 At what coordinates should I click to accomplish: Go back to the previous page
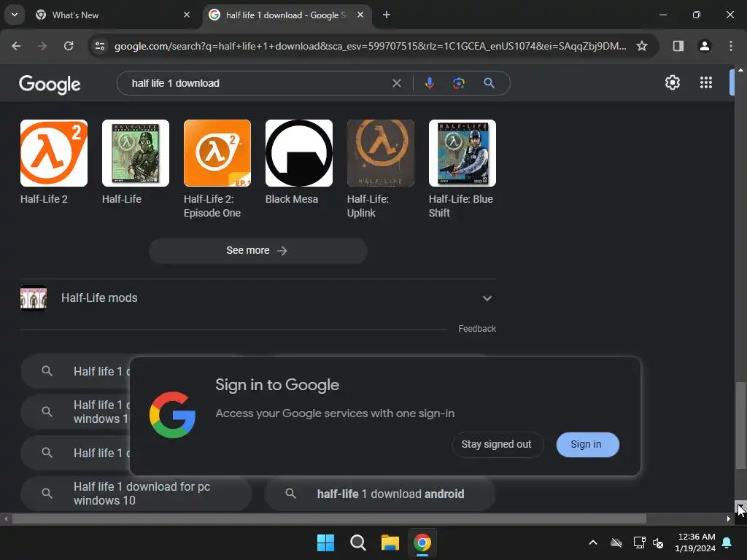pyautogui.click(x=16, y=46)
